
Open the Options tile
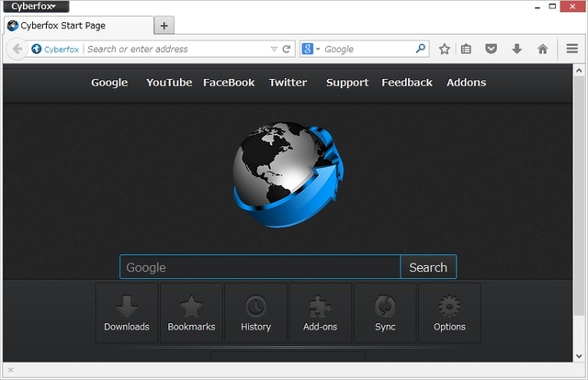click(x=449, y=313)
